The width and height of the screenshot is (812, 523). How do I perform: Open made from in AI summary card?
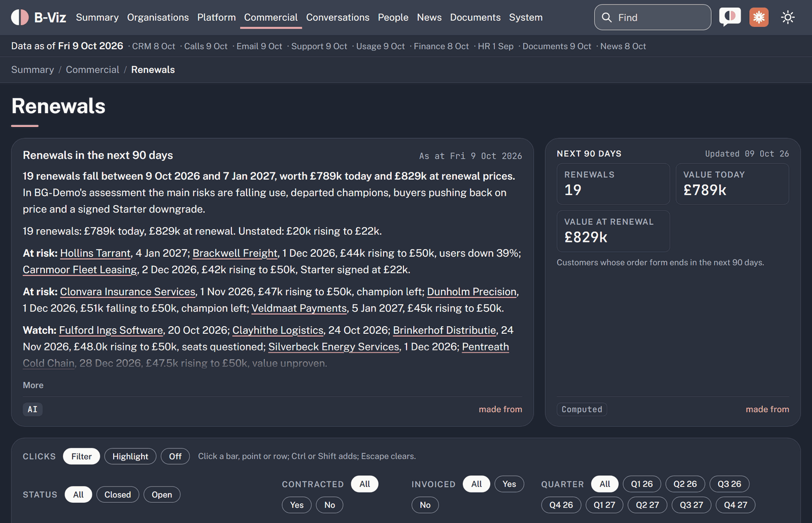pyautogui.click(x=500, y=409)
